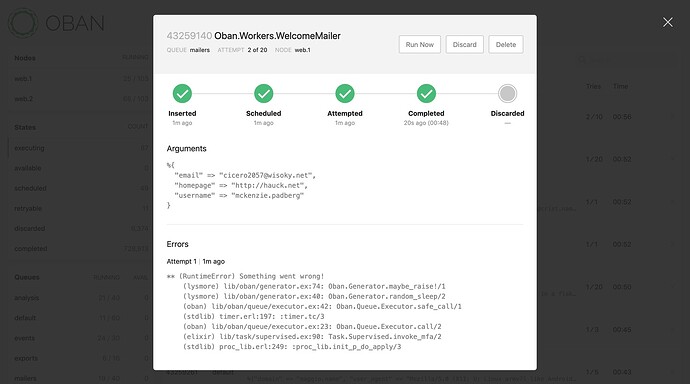Select the events queue
Screen dimensions: 690x384
81,338
